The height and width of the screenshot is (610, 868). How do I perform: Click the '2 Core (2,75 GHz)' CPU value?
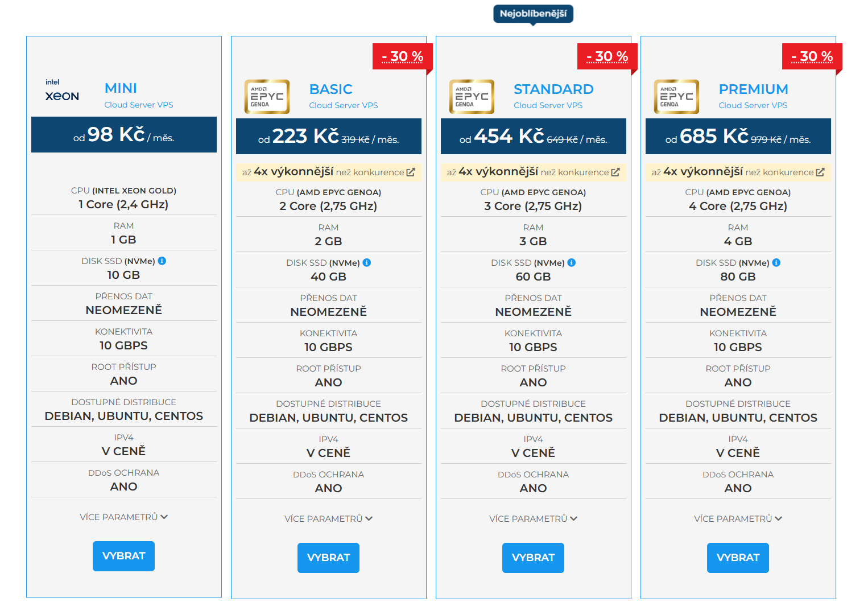click(328, 206)
